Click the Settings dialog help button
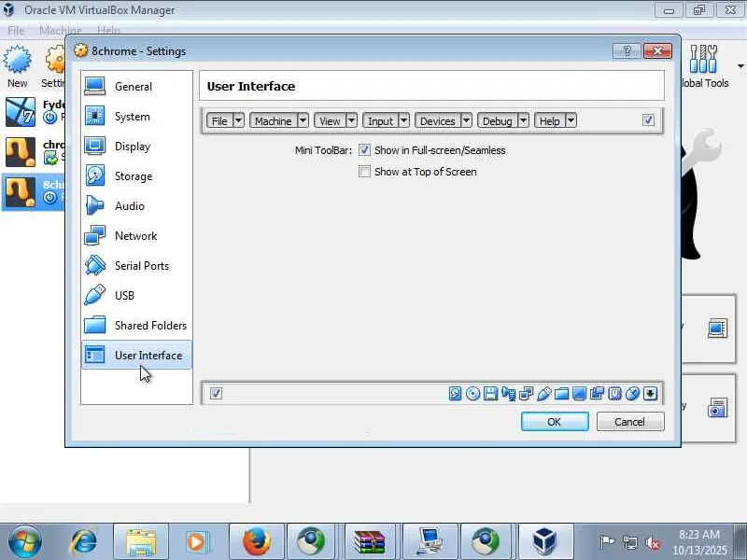Image resolution: width=747 pixels, height=560 pixels. coord(627,50)
